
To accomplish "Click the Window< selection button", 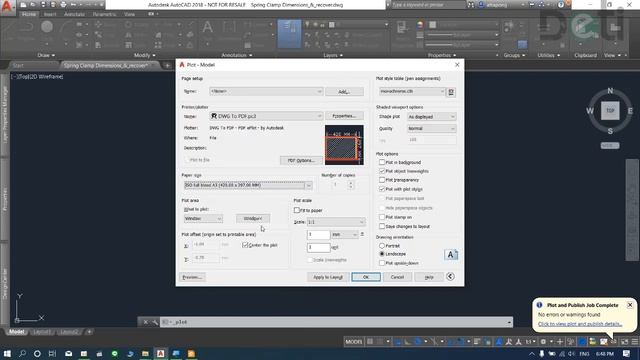I will pos(253,219).
